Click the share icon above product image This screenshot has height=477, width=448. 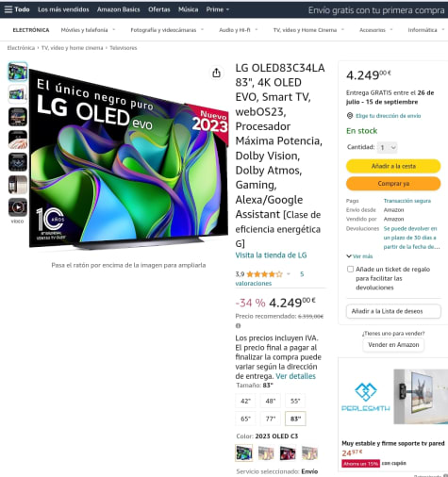point(216,73)
